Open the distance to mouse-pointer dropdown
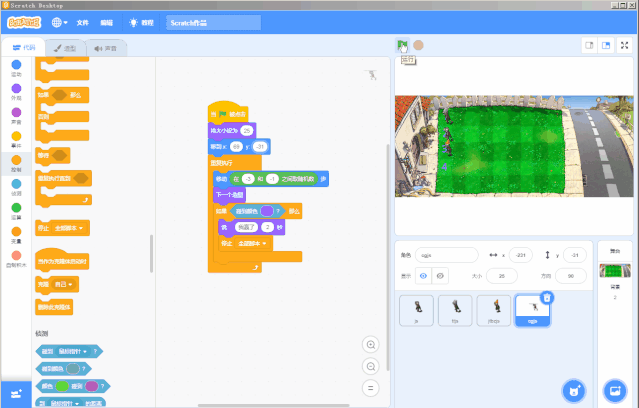The height and width of the screenshot is (408, 639). tap(65, 403)
